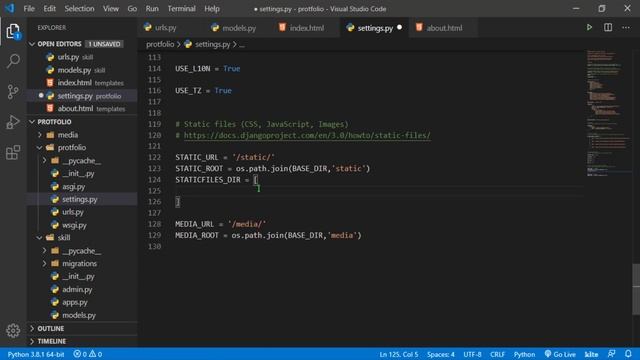Image resolution: width=640 pixels, height=360 pixels.
Task: Expand __pycache__ folder under protfolio
Action: coord(82,160)
